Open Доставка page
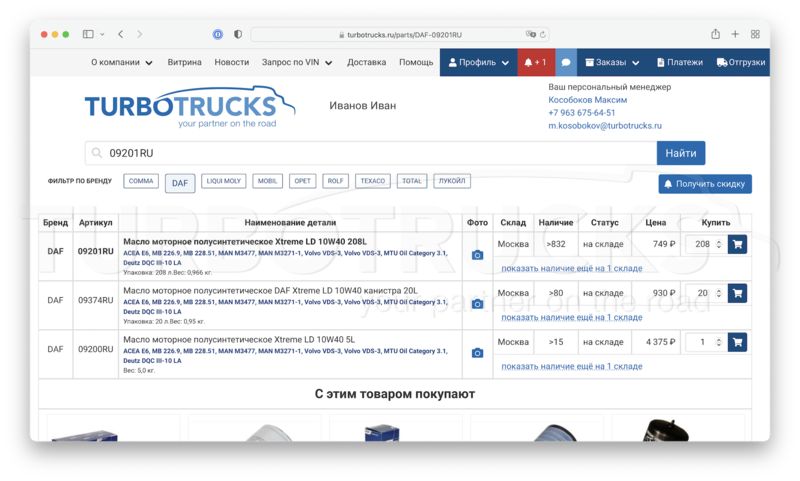This screenshot has height=481, width=800. 366,62
